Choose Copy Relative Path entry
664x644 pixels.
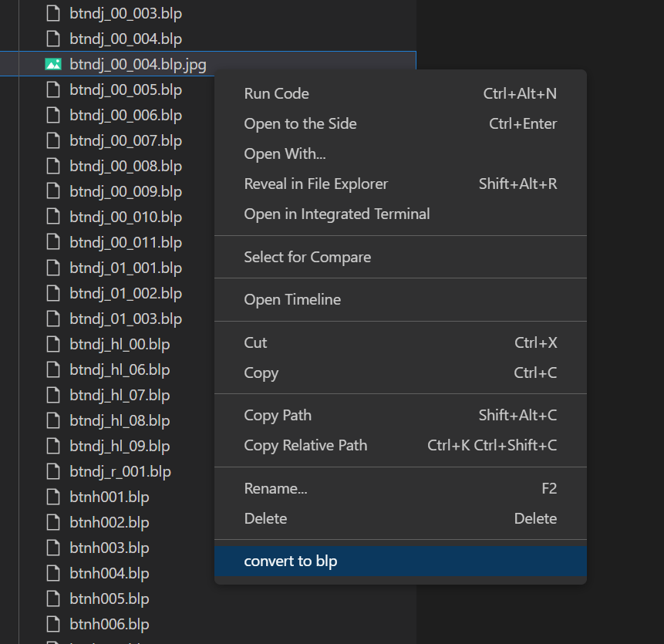tap(400, 446)
